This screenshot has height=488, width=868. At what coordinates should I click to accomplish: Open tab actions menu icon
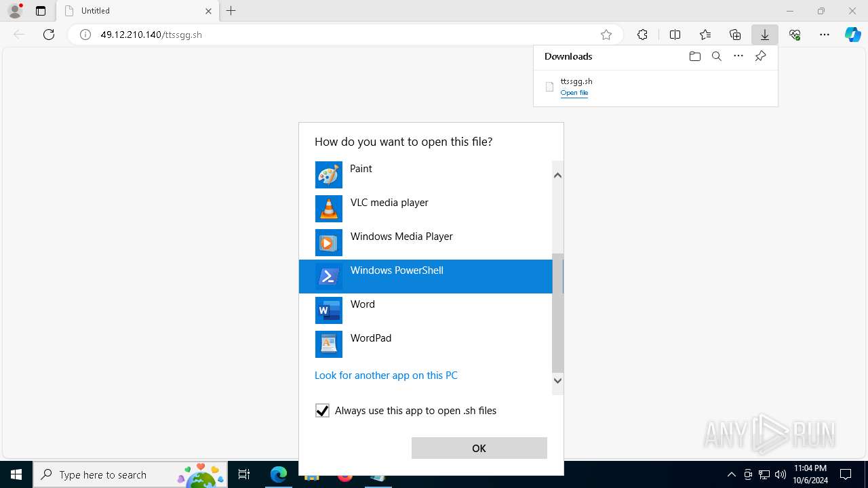pyautogui.click(x=41, y=11)
